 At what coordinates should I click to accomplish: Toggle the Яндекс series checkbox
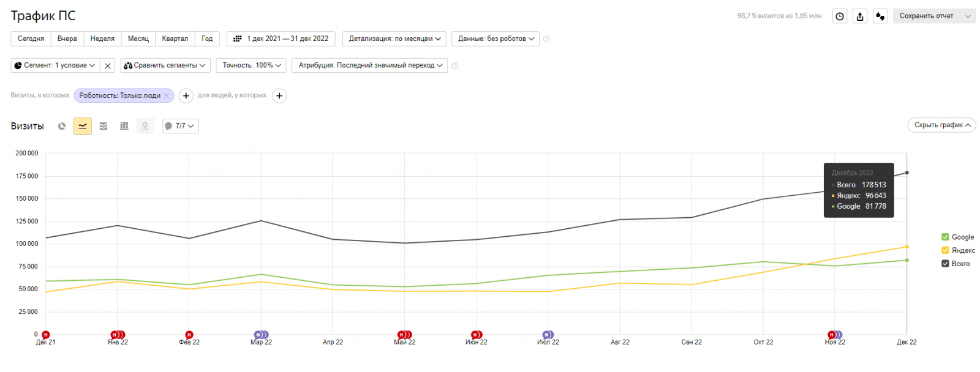click(x=945, y=250)
